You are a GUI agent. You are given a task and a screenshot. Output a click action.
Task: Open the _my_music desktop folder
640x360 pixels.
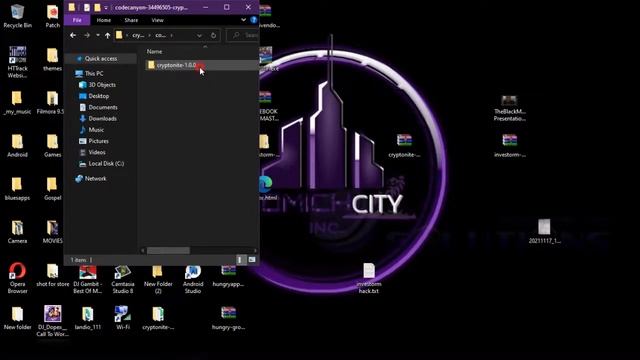pos(17,103)
